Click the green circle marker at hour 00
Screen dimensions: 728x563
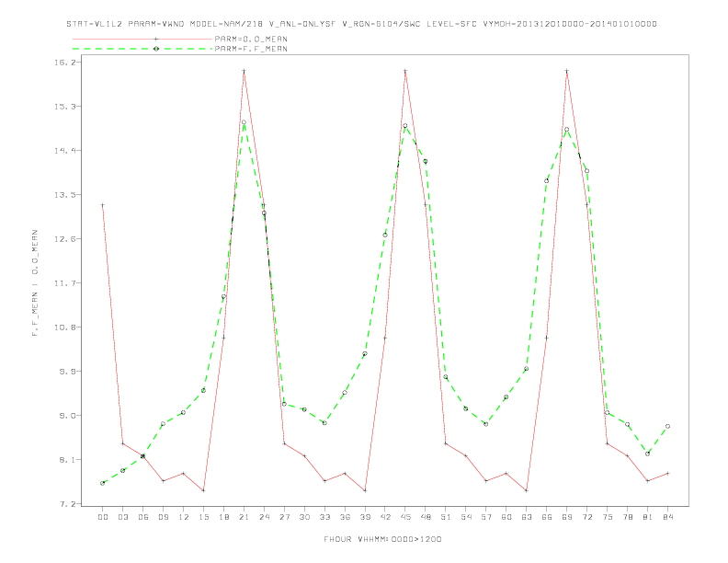(103, 483)
